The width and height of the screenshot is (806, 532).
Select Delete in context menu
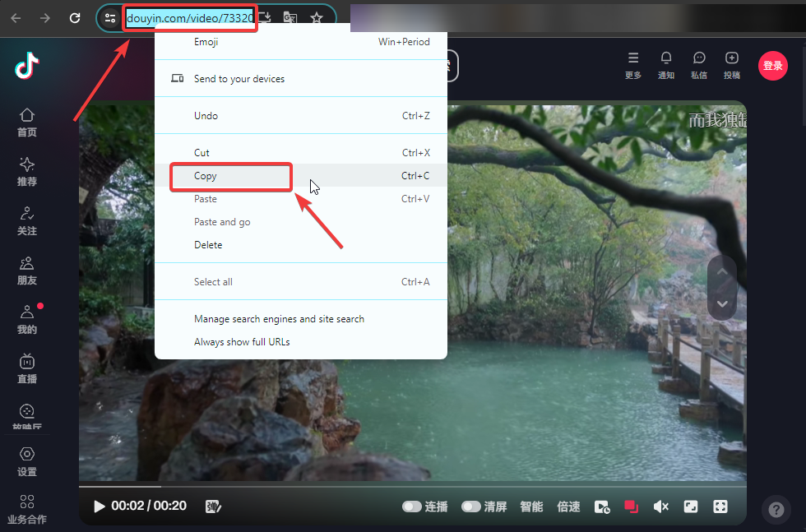coord(301,245)
